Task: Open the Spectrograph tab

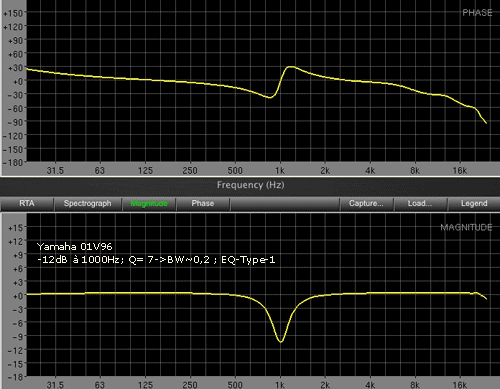Action: (88, 204)
